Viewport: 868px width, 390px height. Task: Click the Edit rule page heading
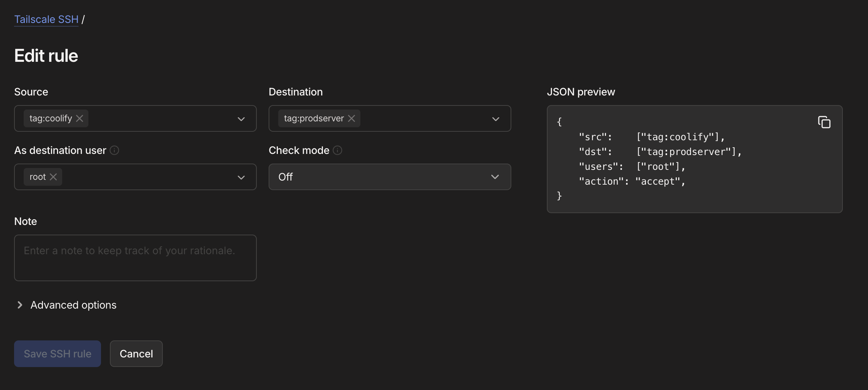click(x=46, y=56)
